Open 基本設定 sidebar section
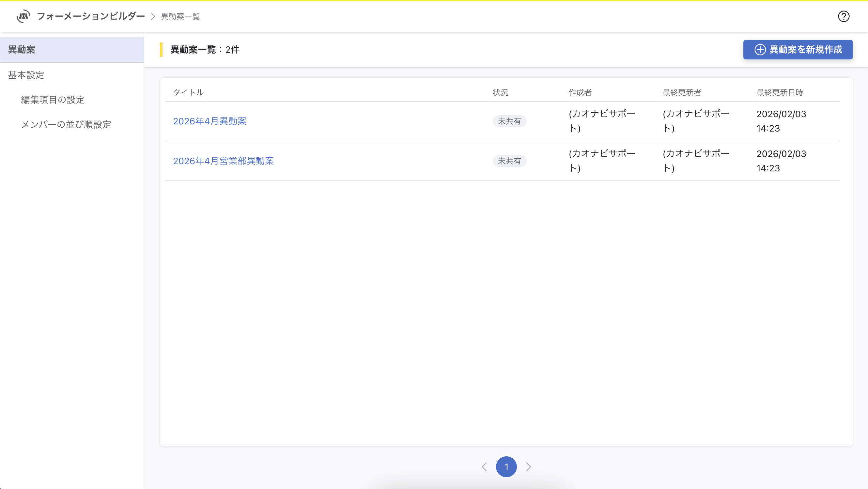This screenshot has width=868, height=489. [26, 75]
